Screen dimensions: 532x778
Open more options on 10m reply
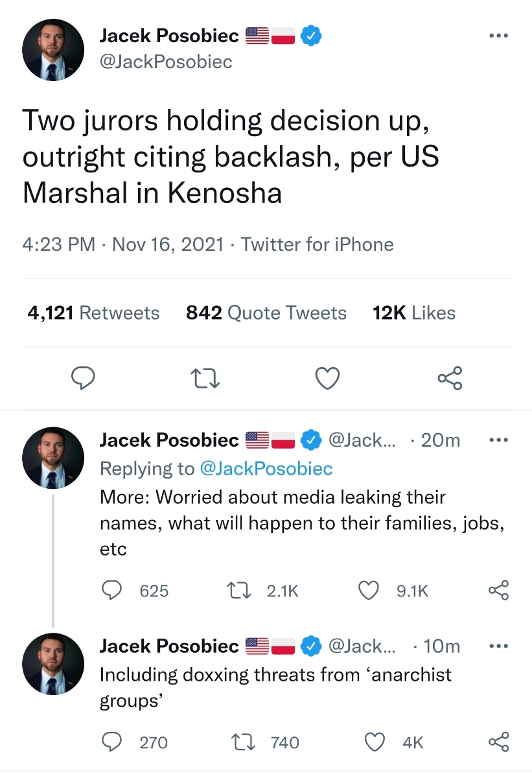[498, 646]
